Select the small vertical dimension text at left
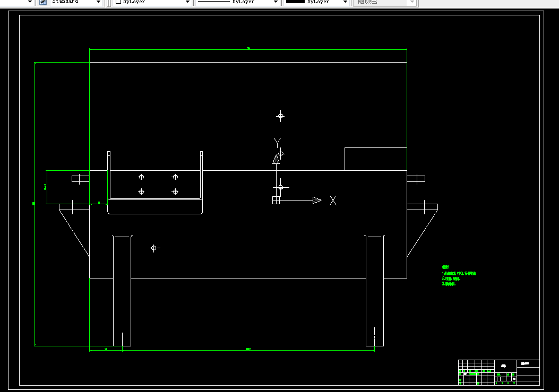559x392 pixels. pyautogui.click(x=45, y=187)
